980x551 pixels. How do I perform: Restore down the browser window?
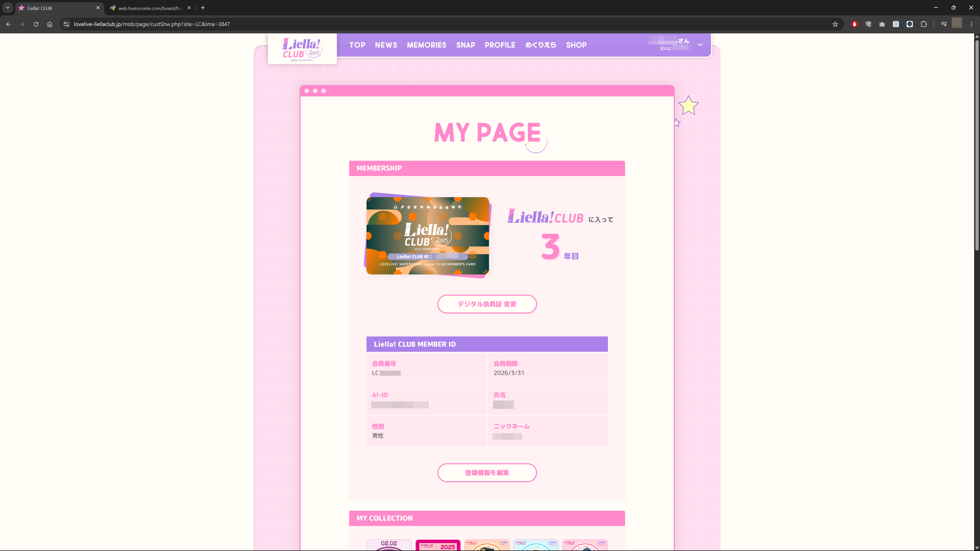[x=953, y=8]
